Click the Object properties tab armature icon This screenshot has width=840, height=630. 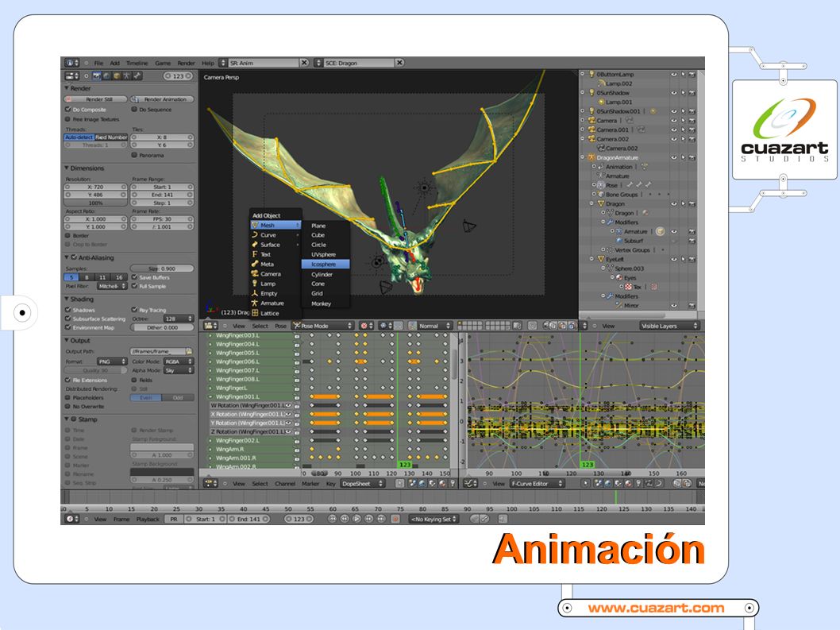[x=127, y=76]
